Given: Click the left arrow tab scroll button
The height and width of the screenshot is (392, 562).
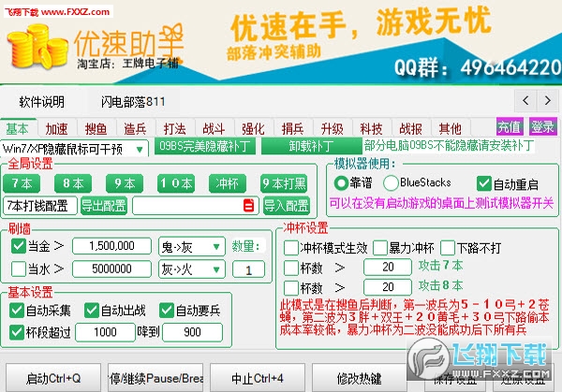Looking at the screenshot, I should pyautogui.click(x=525, y=101).
